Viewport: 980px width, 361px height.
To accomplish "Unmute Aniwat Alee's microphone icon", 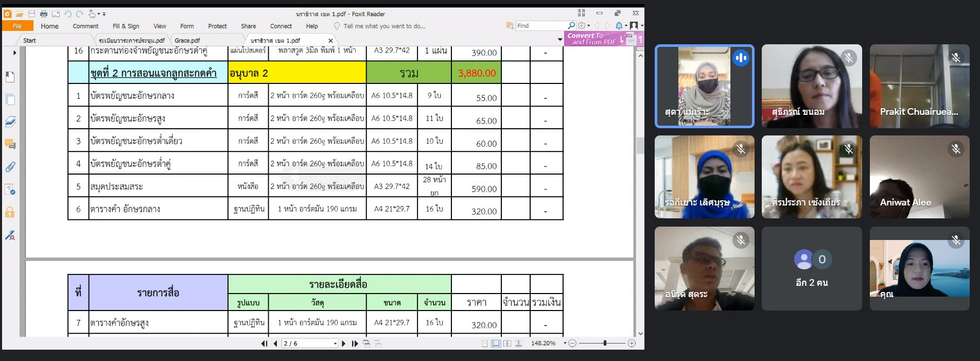I will click(956, 149).
